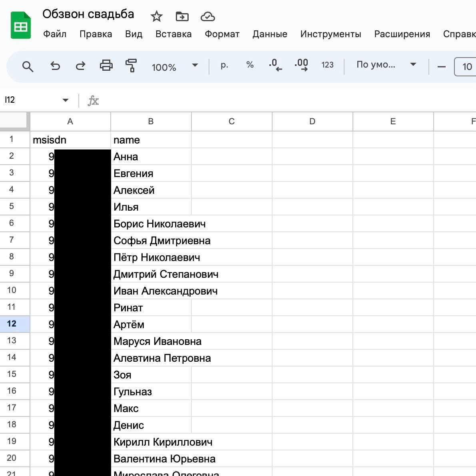Select the cell containing Артём
476x476 pixels.
tap(151, 325)
